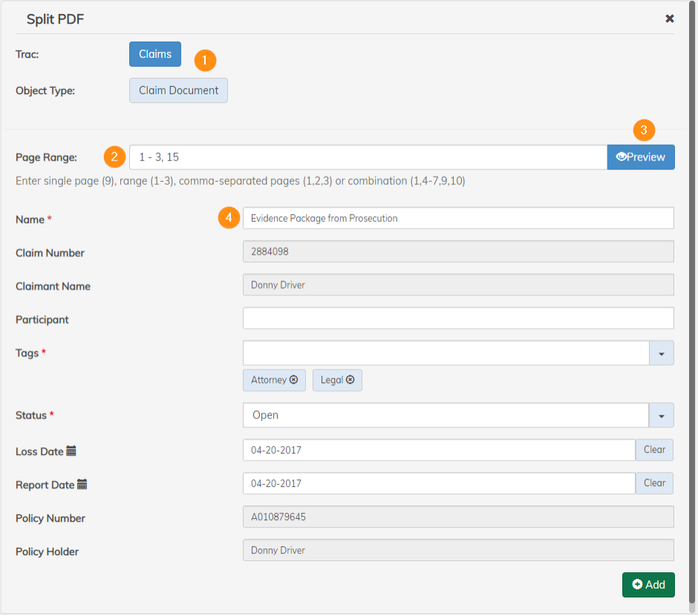Expand the Tags dropdown arrow
The image size is (698, 616).
(661, 353)
